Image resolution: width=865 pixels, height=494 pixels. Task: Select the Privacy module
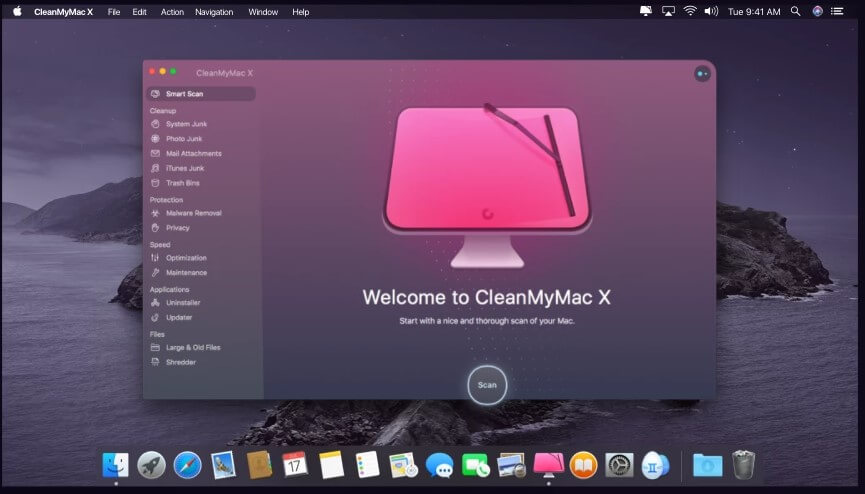(177, 228)
